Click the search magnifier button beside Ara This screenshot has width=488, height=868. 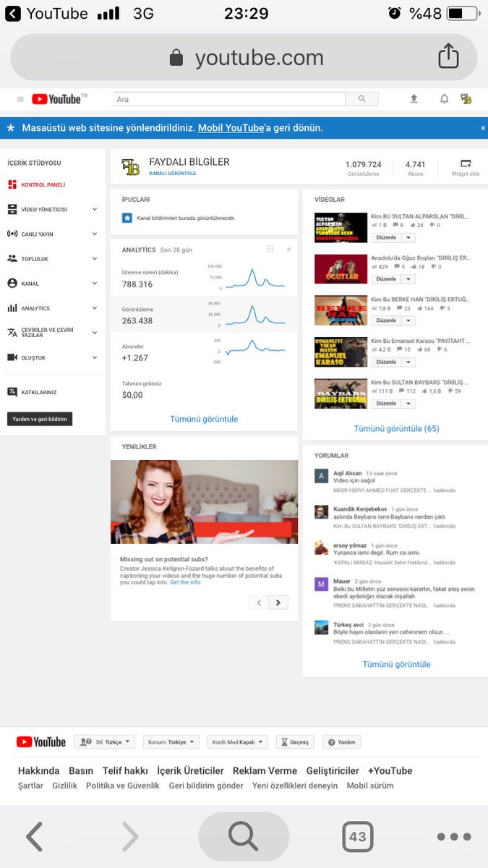point(361,99)
